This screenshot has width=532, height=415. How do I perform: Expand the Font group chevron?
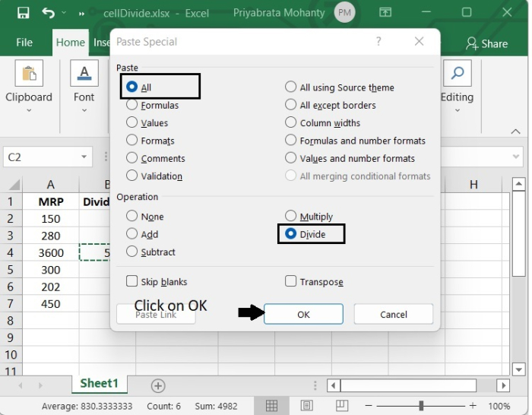pyautogui.click(x=84, y=110)
